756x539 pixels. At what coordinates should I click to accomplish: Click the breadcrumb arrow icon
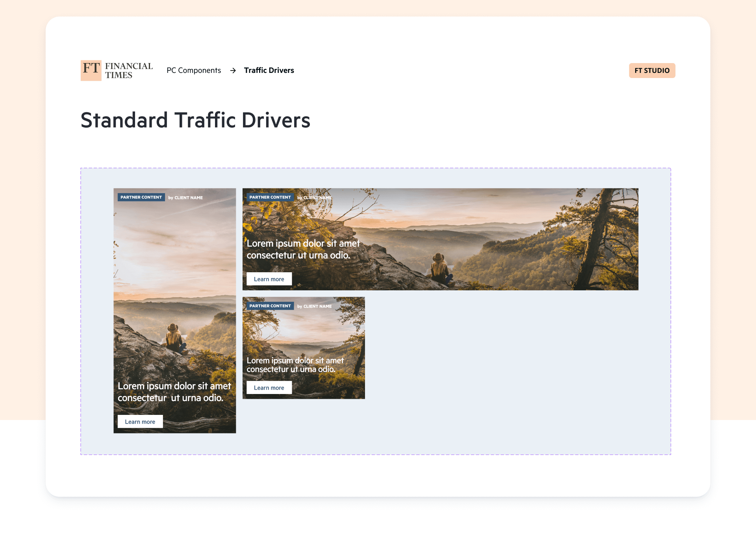[x=233, y=71]
